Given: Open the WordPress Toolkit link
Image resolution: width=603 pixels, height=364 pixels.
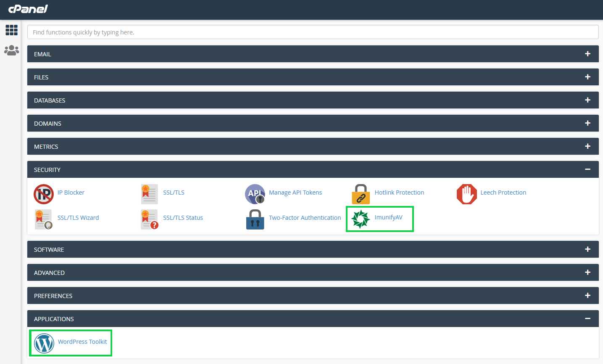Looking at the screenshot, I should tap(82, 342).
